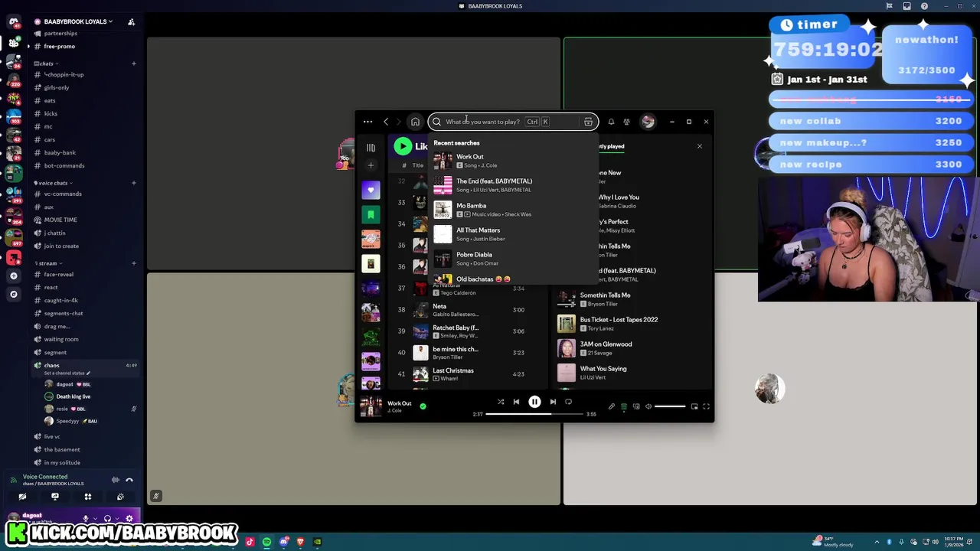This screenshot has width=980, height=551.
Task: Play the Liked Songs playlist
Action: click(x=403, y=146)
